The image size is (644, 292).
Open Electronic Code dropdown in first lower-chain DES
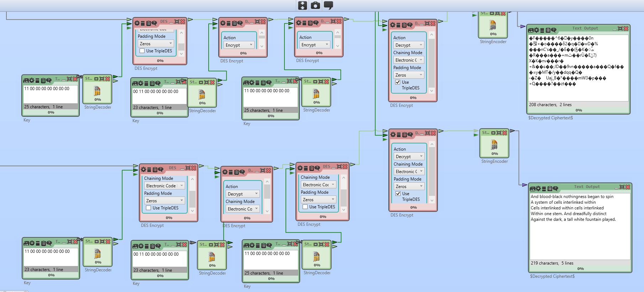(x=164, y=186)
